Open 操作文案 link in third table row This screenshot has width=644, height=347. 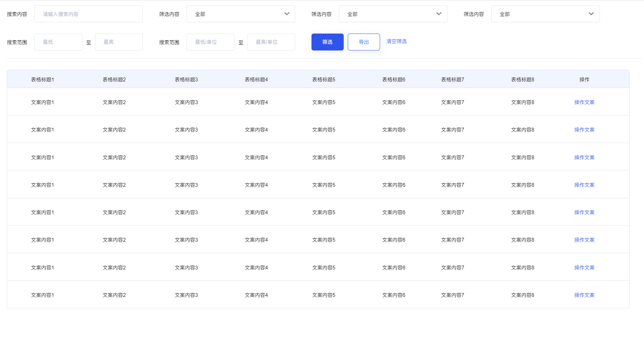[584, 158]
